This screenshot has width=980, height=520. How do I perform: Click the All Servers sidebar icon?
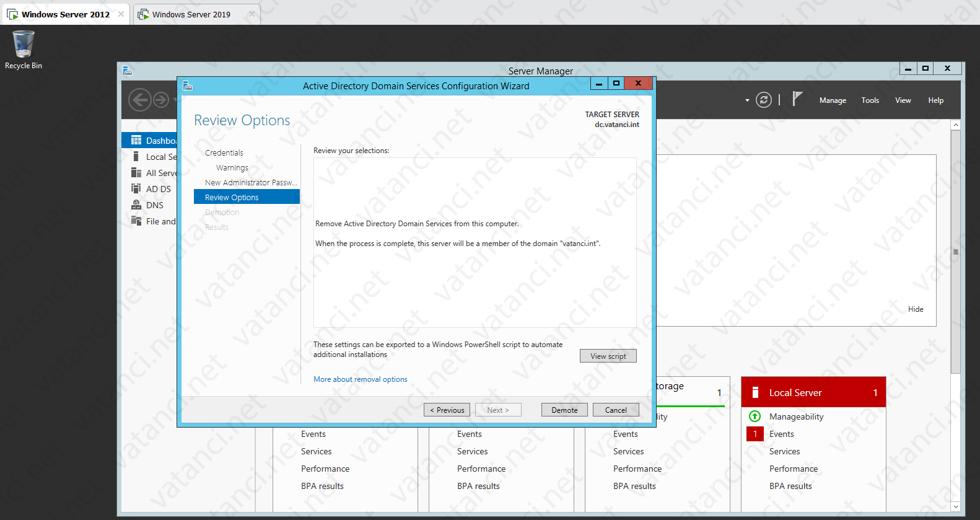[x=136, y=173]
